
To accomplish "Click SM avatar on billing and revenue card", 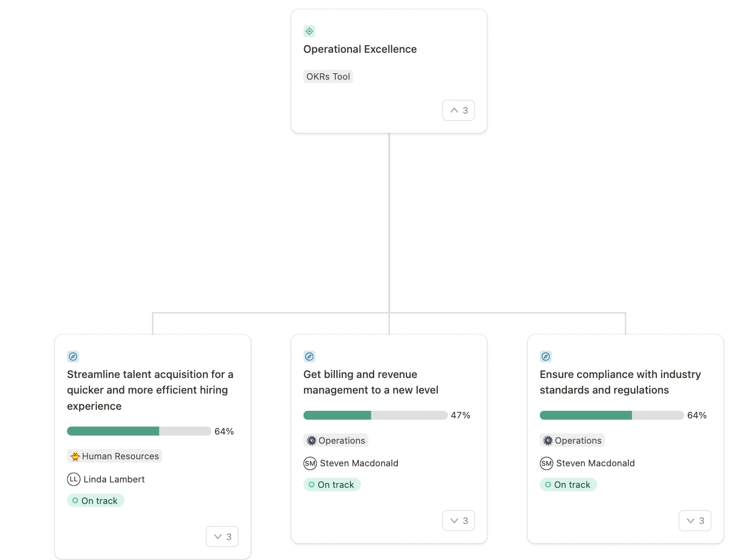I will (310, 463).
